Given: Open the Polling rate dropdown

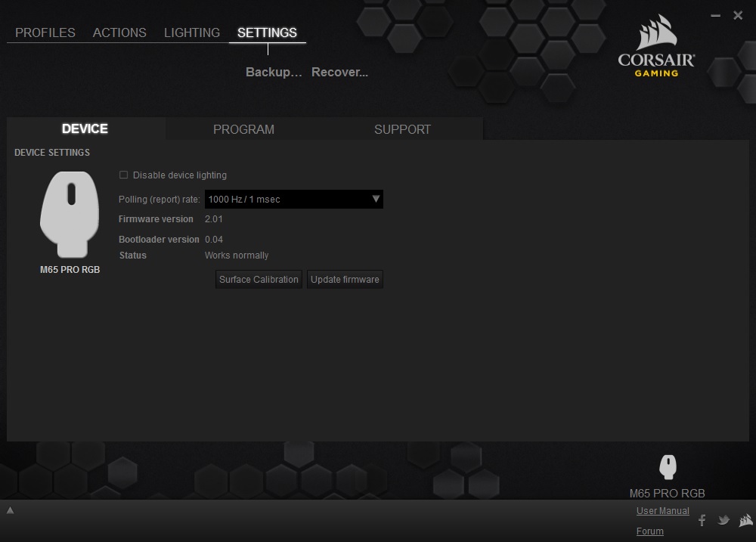Looking at the screenshot, I should (293, 199).
